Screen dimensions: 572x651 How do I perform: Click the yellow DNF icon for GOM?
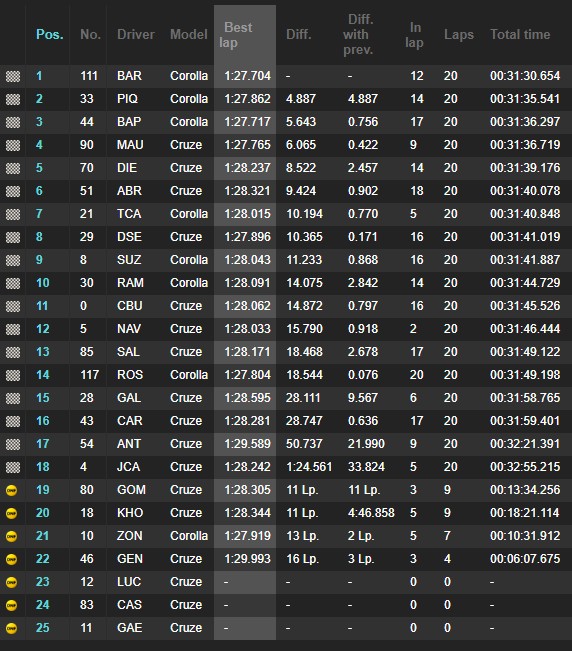point(12,490)
